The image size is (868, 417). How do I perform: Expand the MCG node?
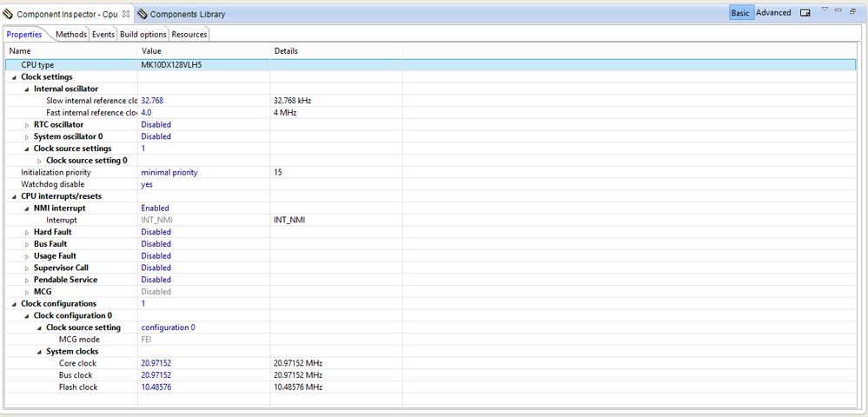click(x=27, y=292)
